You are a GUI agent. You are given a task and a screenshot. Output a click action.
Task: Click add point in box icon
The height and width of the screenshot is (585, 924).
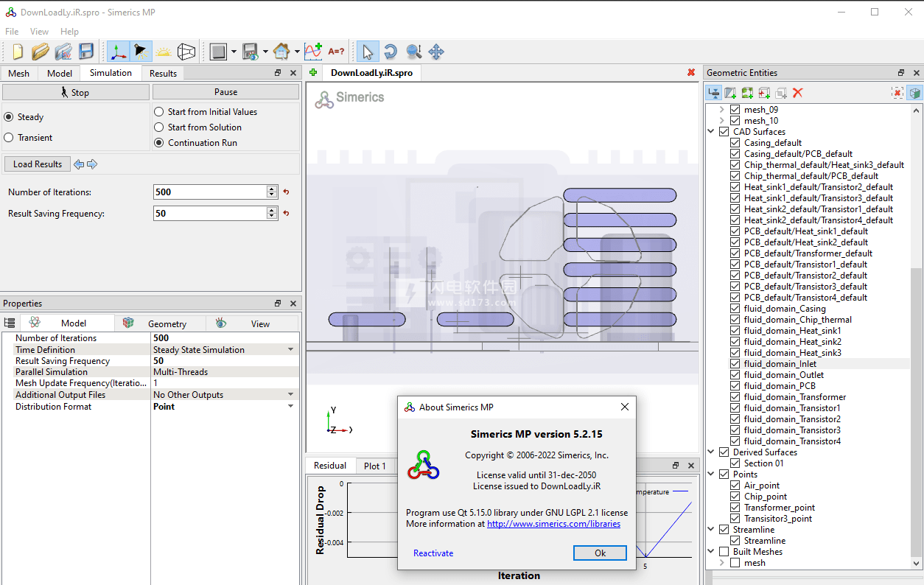764,93
